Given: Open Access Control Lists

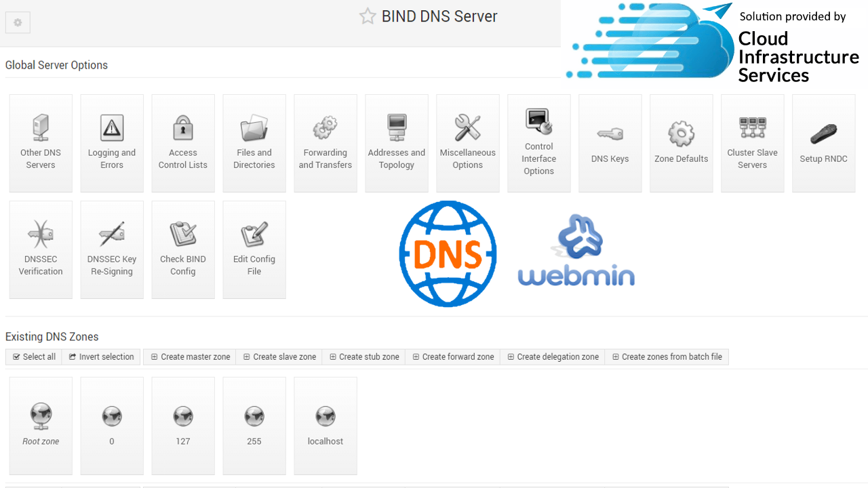Looking at the screenshot, I should (183, 143).
